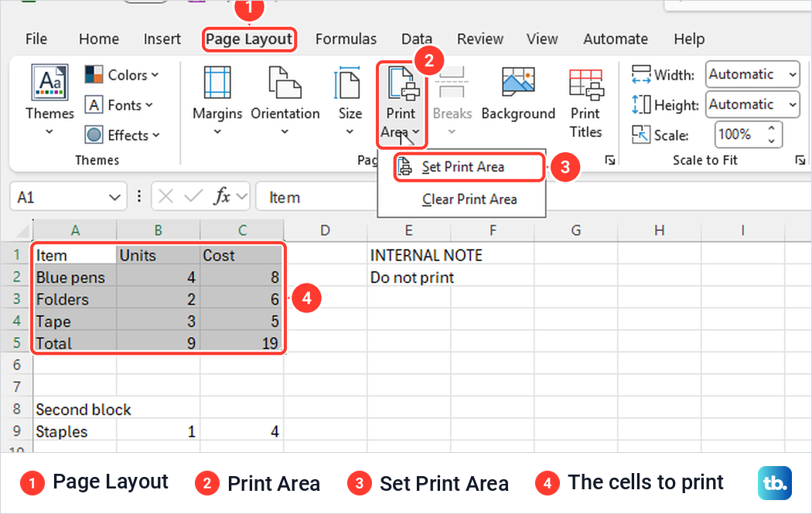Select row 8 header
Viewport: 812px width, 514px height.
point(16,409)
